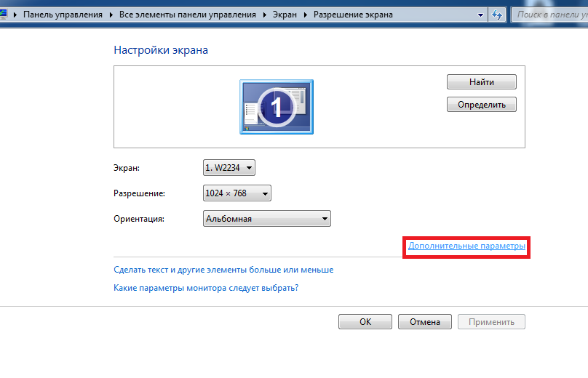Screen dimensions: 588x378
Task: Go to Экран breadcrumb item
Action: coord(285,15)
